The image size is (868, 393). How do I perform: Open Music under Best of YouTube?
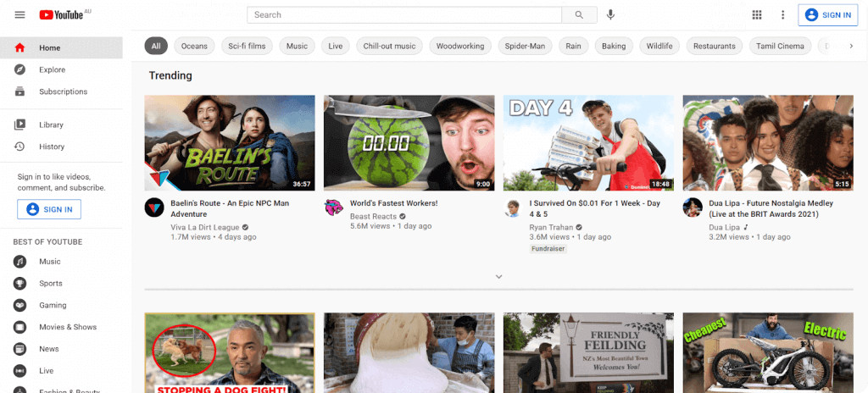coord(61,261)
